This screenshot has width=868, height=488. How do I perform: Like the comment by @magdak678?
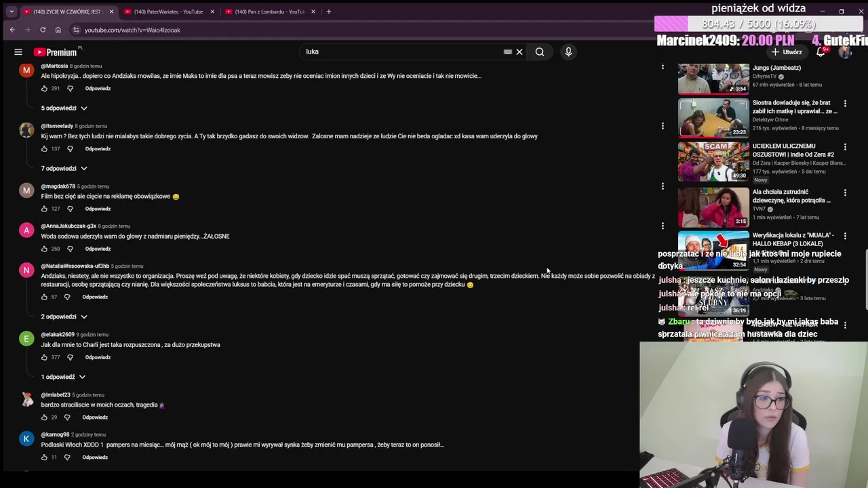[x=45, y=209]
